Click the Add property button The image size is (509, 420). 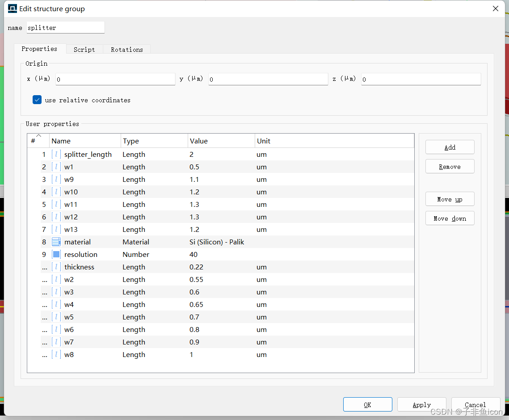click(450, 147)
